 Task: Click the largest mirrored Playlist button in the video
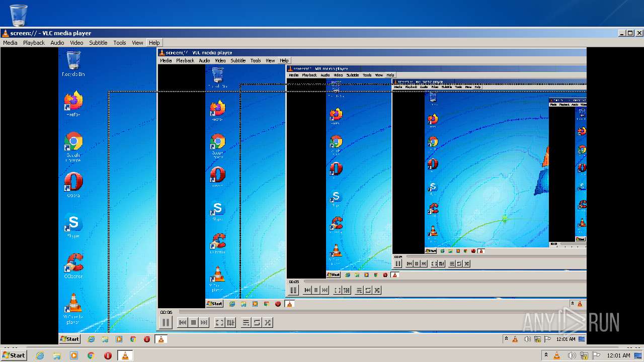point(246,323)
